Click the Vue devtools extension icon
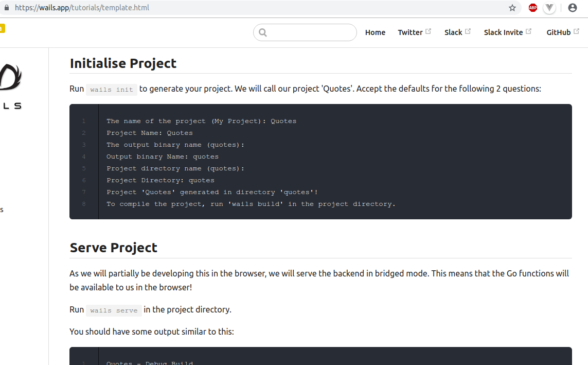 click(x=549, y=8)
